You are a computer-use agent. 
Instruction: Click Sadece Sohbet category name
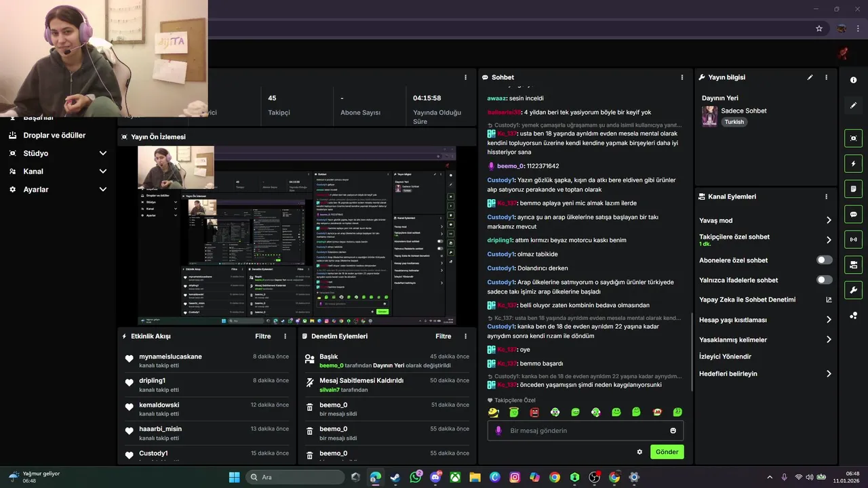744,110
